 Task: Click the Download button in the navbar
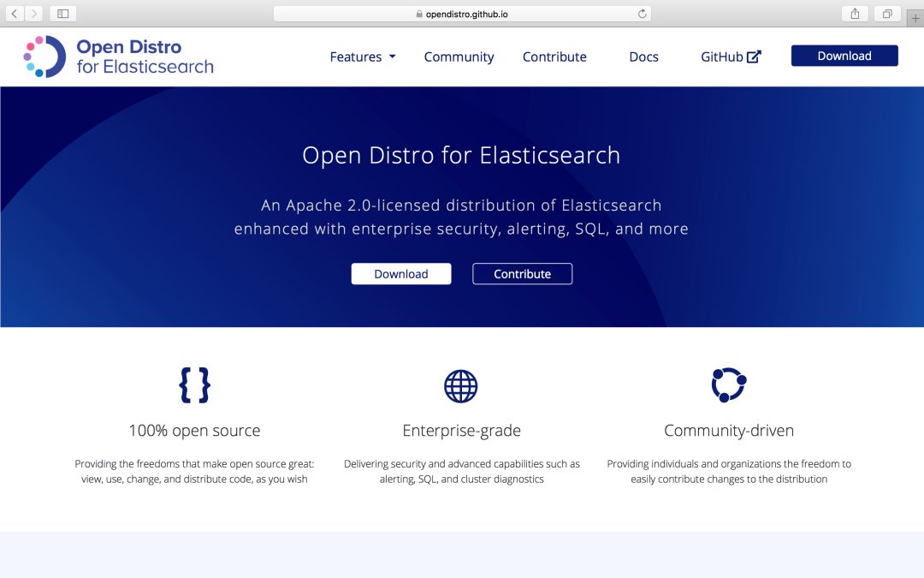tap(844, 56)
